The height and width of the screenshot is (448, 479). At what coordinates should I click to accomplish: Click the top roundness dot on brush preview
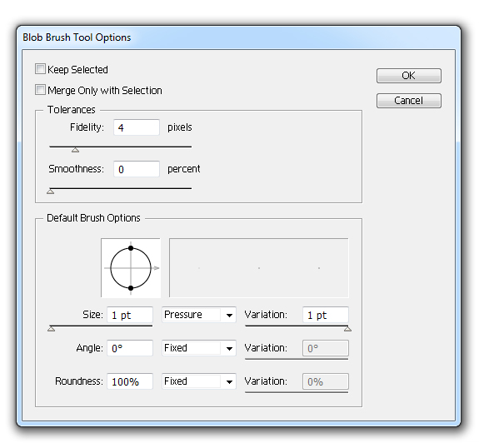pyautogui.click(x=131, y=248)
